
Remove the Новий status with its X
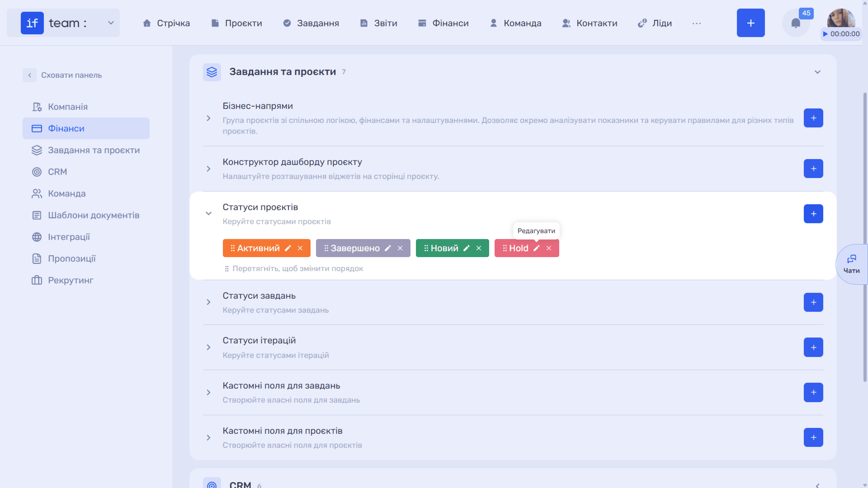[x=479, y=248]
